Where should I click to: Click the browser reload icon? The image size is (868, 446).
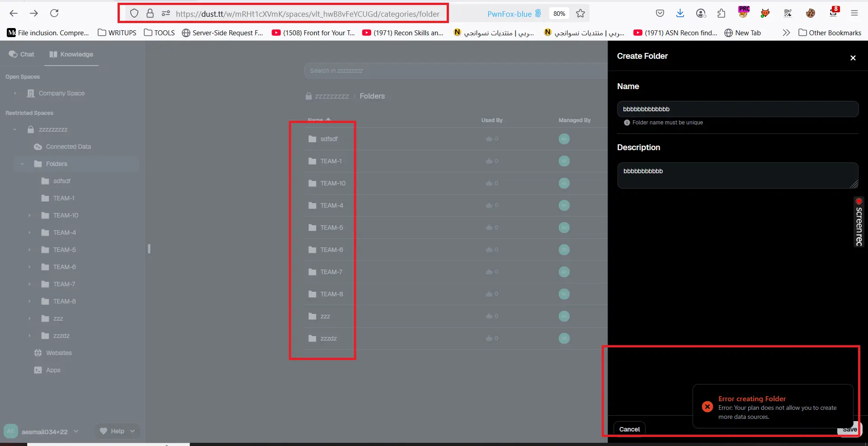coord(54,14)
